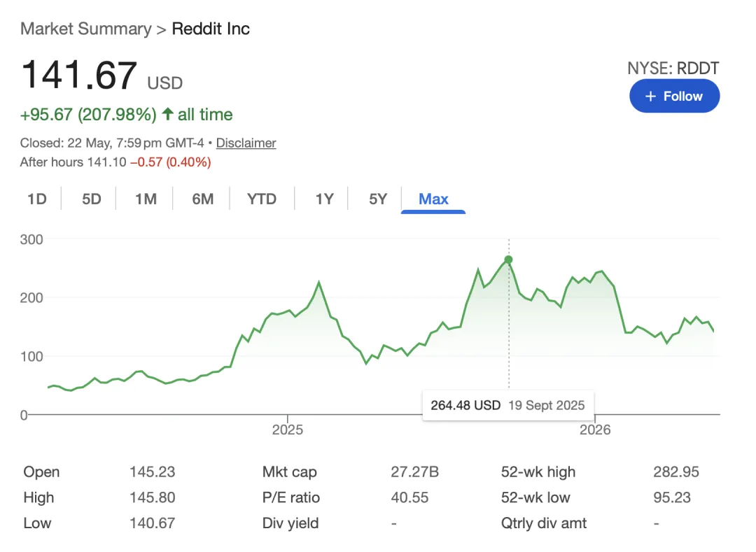
Task: Click the Div yield label
Action: pos(290,523)
